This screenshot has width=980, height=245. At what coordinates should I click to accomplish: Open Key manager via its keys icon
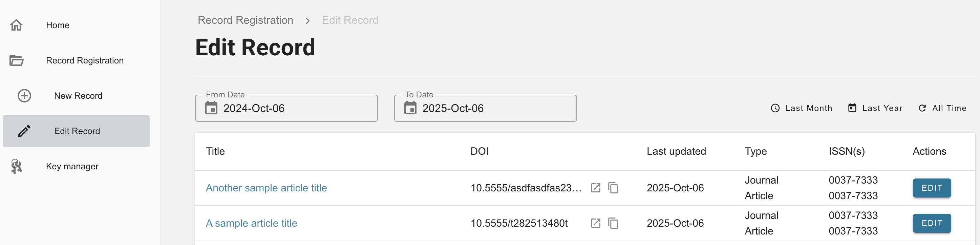tap(16, 166)
